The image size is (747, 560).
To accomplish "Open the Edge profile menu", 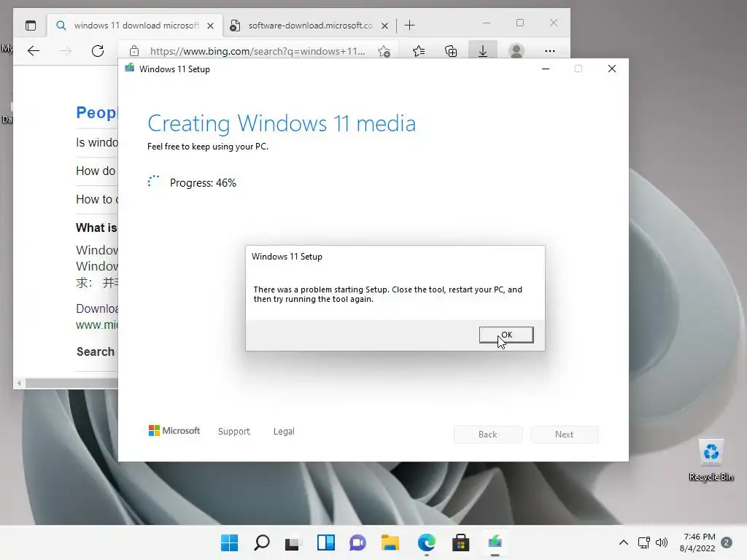I will (x=516, y=51).
